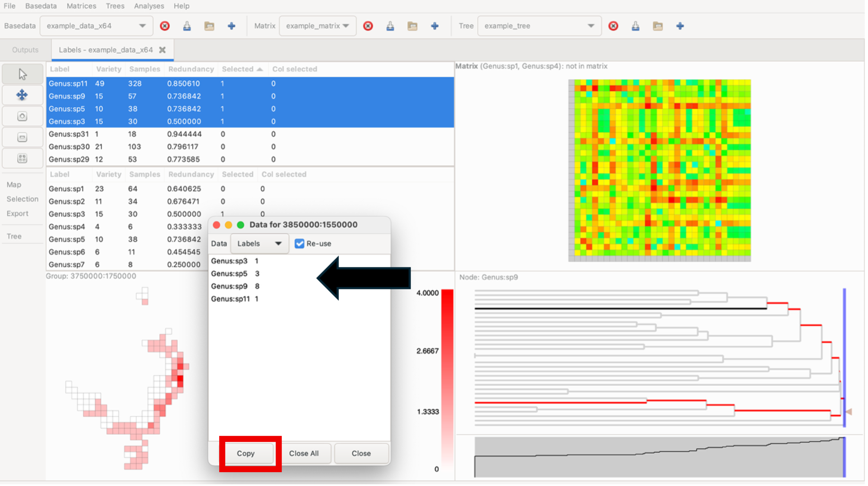The height and width of the screenshot is (486, 868).
Task: Select the pointer tool in left toolbar
Action: (22, 74)
